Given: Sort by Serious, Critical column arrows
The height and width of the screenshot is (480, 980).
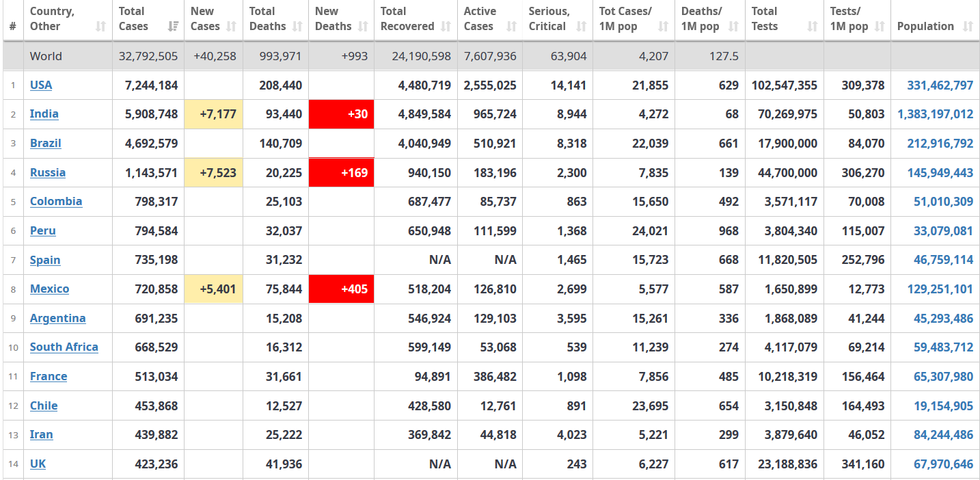Looking at the screenshot, I should click(581, 27).
